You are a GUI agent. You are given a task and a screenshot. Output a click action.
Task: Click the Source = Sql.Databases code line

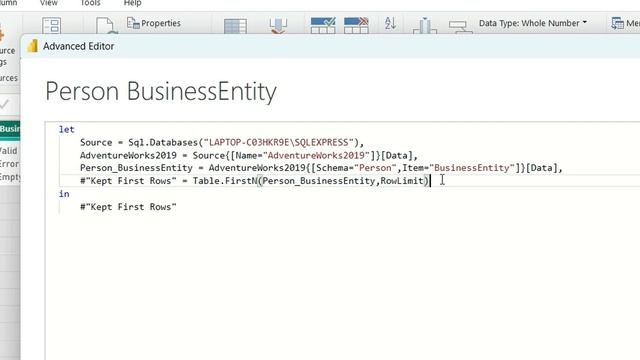pyautogui.click(x=222, y=142)
